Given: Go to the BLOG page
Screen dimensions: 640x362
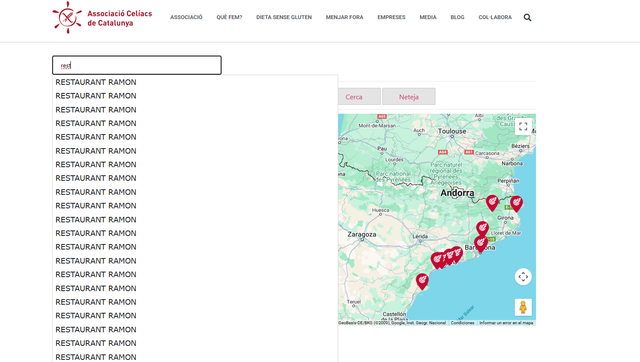Looking at the screenshot, I should click(x=457, y=18).
